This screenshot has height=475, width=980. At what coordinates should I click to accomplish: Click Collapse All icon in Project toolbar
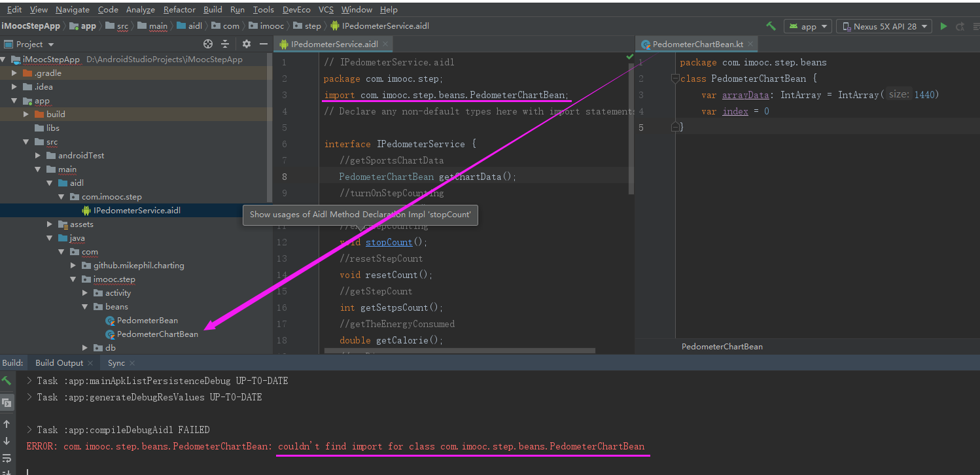[226, 44]
